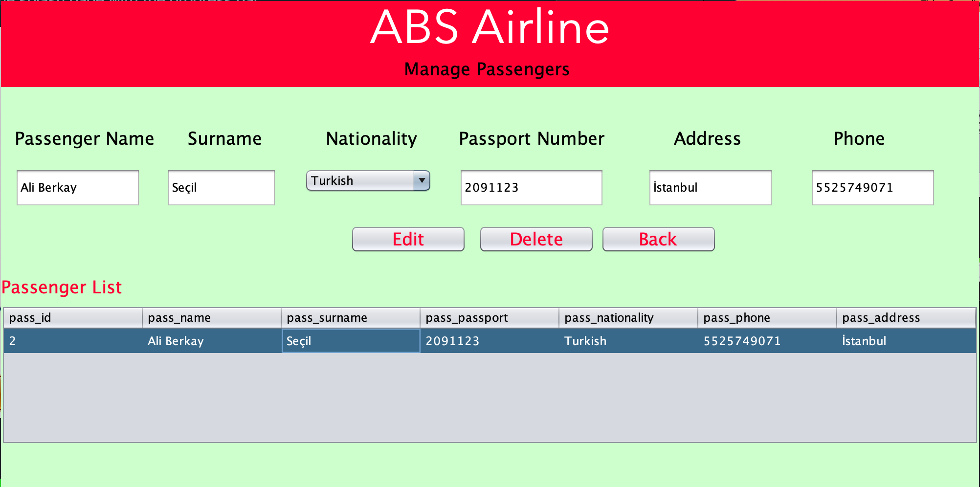
Task: Select Turkish in the nationality combo box
Action: click(x=362, y=180)
